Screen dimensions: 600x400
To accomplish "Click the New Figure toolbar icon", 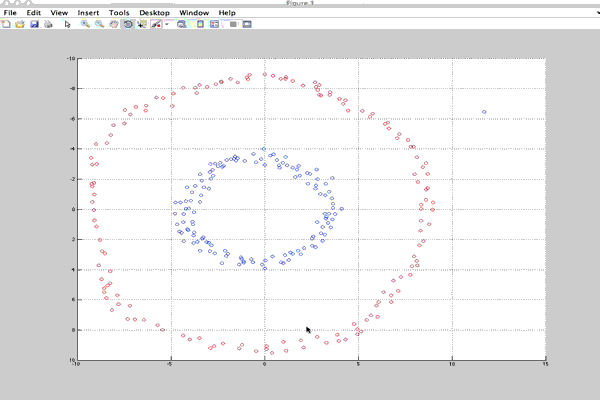I will (6, 23).
